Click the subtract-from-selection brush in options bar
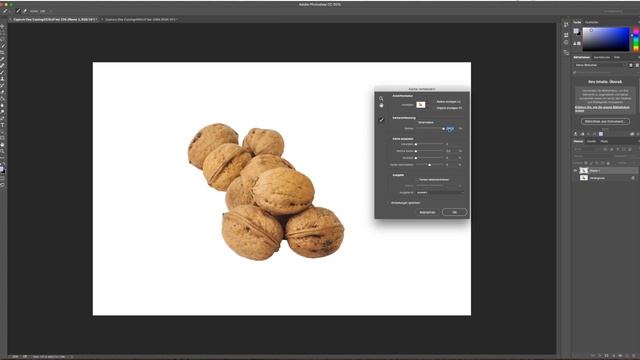This screenshot has width=640, height=360. 24,11
